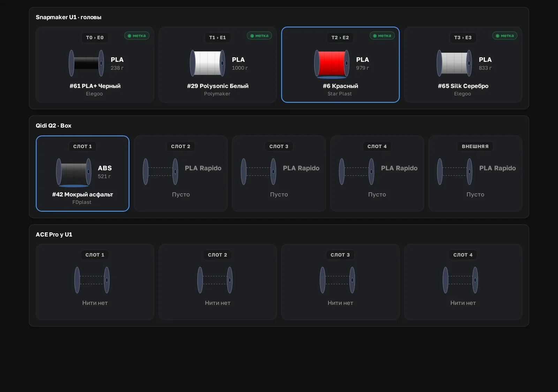Viewport: 558px width, 392px height.
Task: Click the метка badge on T0 card
Action: tap(137, 36)
